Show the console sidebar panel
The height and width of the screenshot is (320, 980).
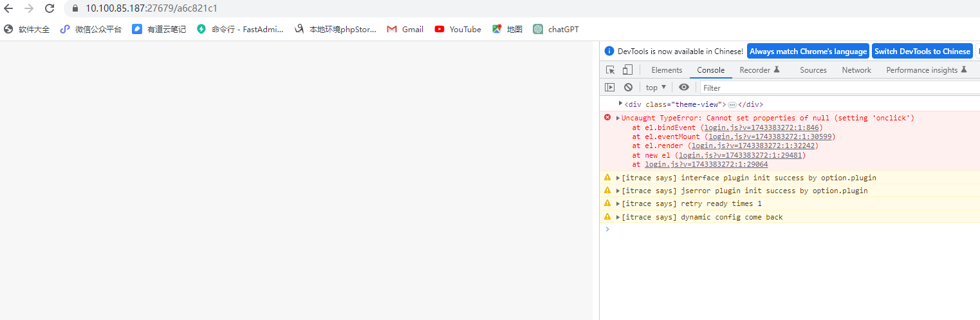click(x=609, y=88)
